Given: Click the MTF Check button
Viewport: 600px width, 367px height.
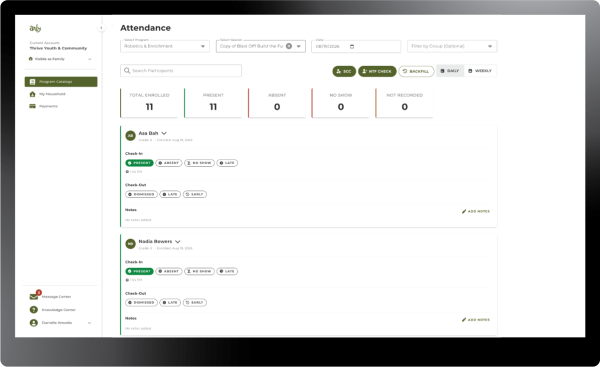Looking at the screenshot, I should 377,71.
